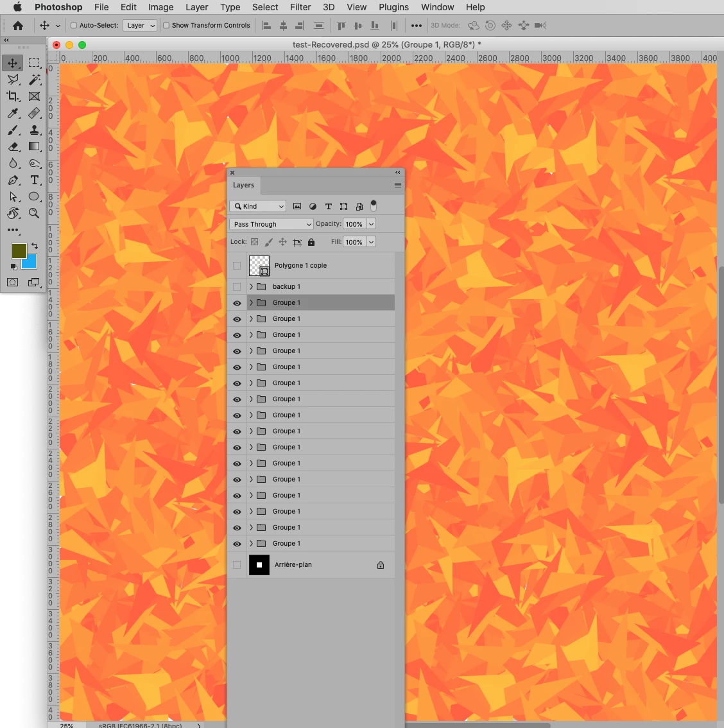Select the Ellipse shape tool
This screenshot has height=728, width=724.
coord(35,197)
